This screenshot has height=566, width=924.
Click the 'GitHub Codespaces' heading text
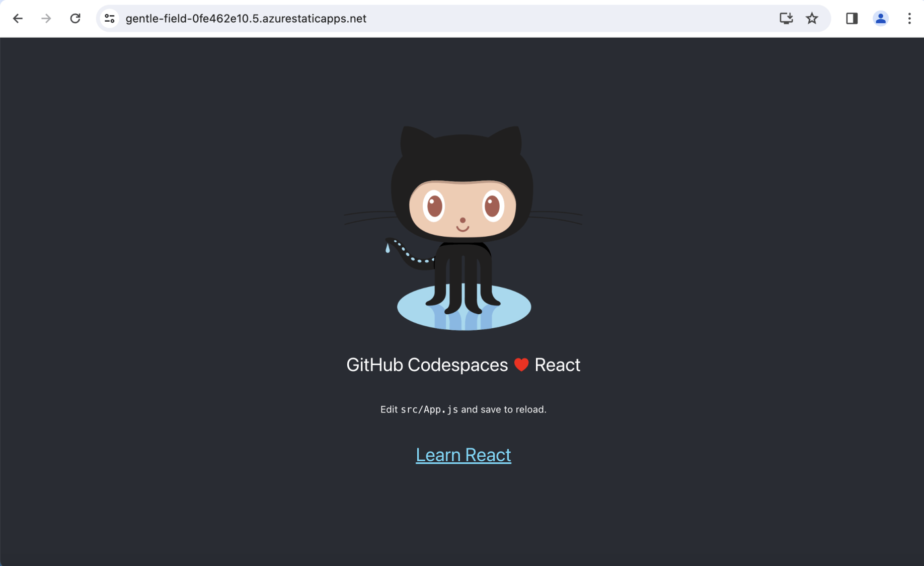(427, 365)
